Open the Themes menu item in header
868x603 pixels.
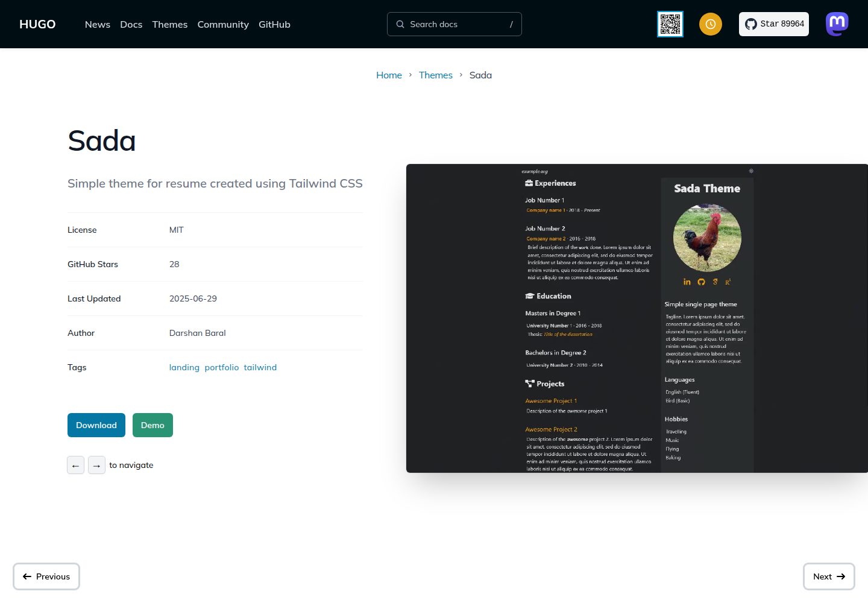[x=170, y=24]
